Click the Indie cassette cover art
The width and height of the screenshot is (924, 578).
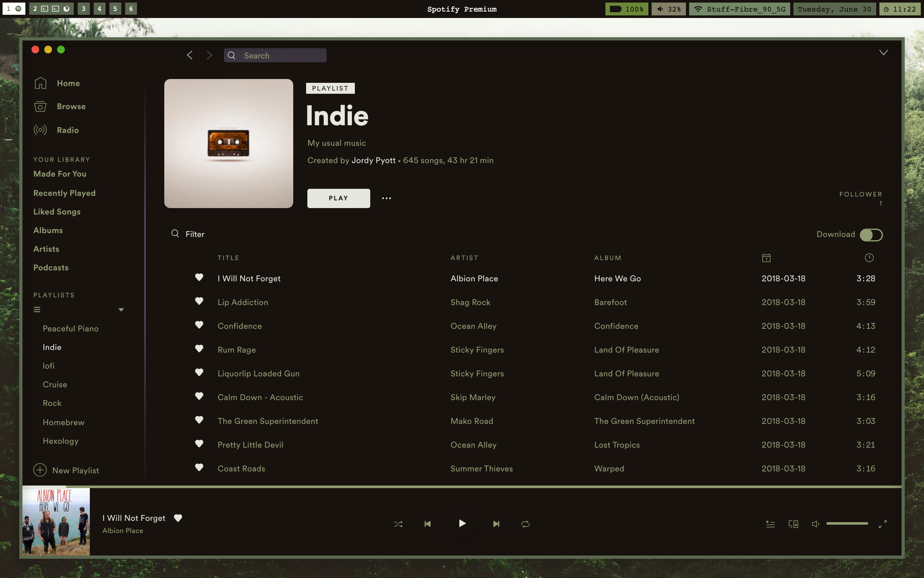229,143
